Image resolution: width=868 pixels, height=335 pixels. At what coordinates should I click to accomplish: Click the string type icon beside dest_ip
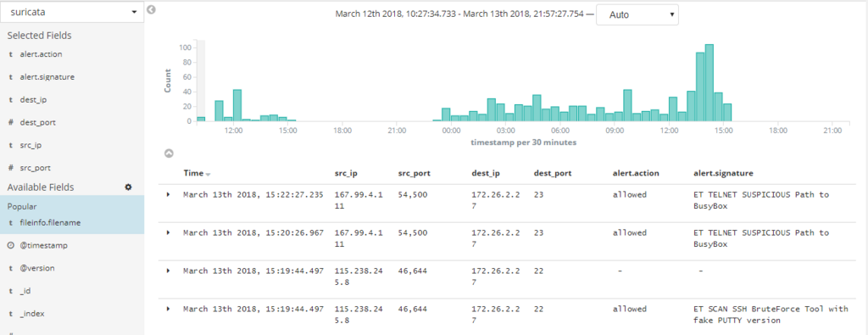pyautogui.click(x=10, y=100)
